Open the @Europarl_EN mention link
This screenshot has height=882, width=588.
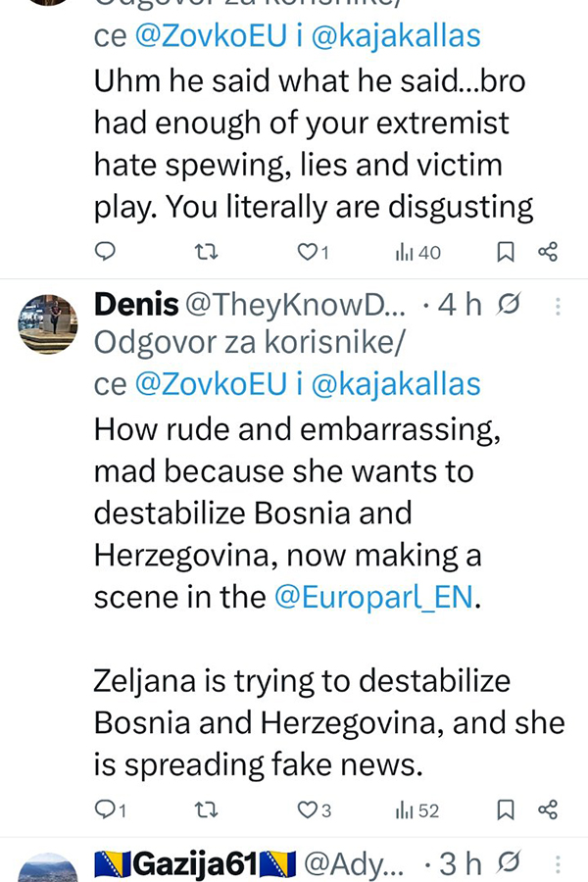(x=374, y=596)
